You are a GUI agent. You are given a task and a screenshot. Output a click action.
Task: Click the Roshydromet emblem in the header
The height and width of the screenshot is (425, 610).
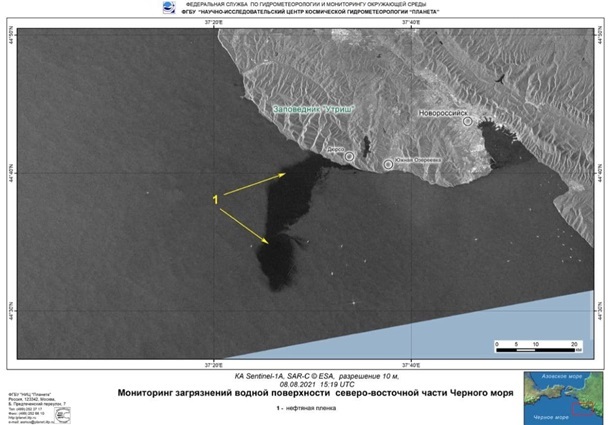pos(168,7)
